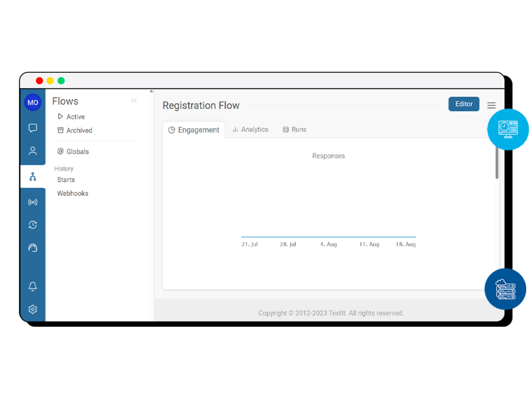Screen dimensions: 532x399
Task: Open the contacts person icon
Action: [x=33, y=151]
